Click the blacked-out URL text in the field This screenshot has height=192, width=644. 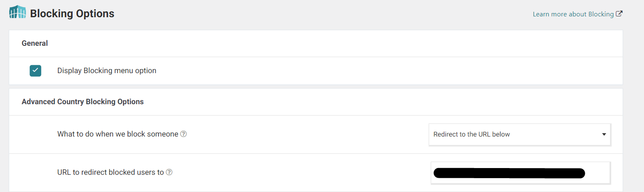click(x=509, y=173)
